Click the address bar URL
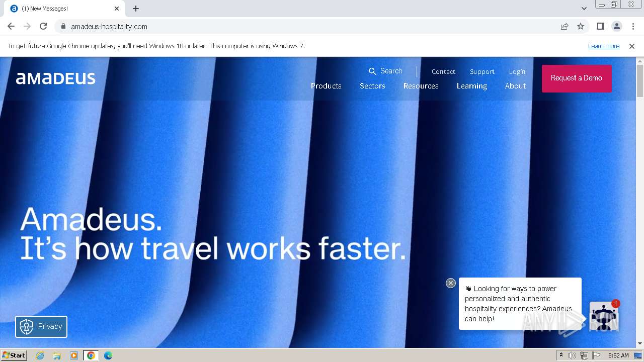644x362 pixels. click(x=109, y=27)
